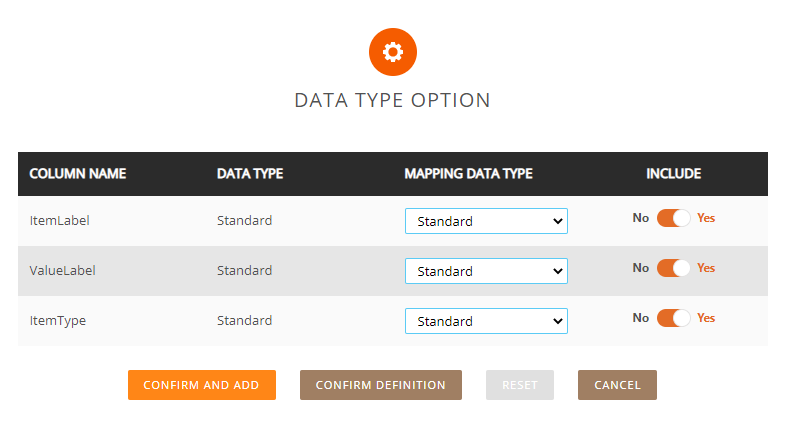
Task: Toggle Include switch for ItemLabel row
Action: (673, 218)
